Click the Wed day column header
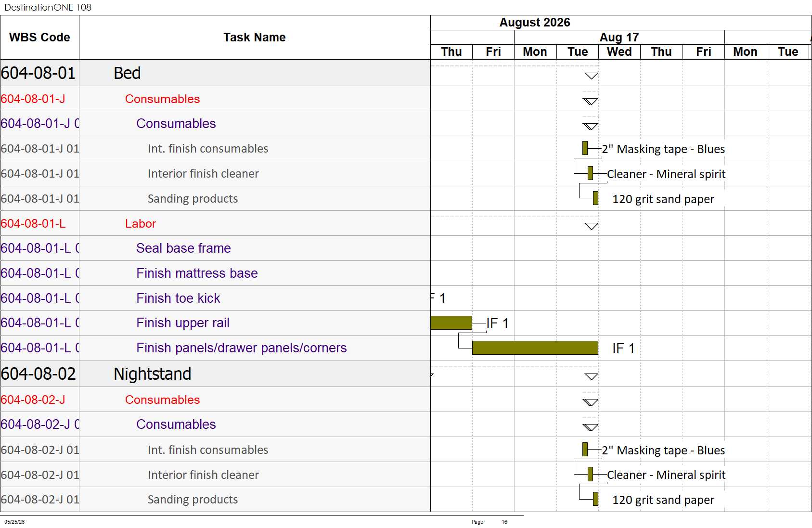Image resolution: width=812 pixels, height=528 pixels. click(x=619, y=52)
